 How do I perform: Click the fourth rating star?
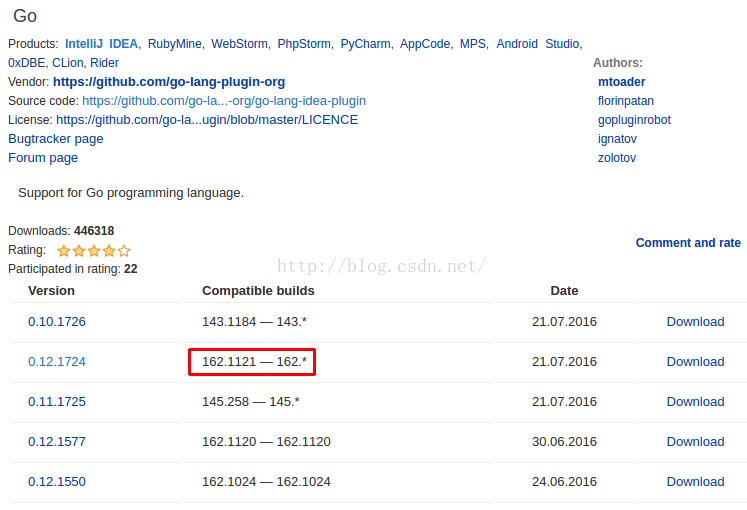(x=109, y=250)
